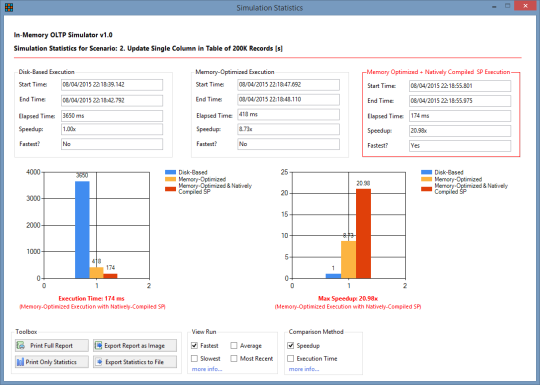
Task: Click the orange 8.73 bar in speedup chart
Action: pos(349,260)
